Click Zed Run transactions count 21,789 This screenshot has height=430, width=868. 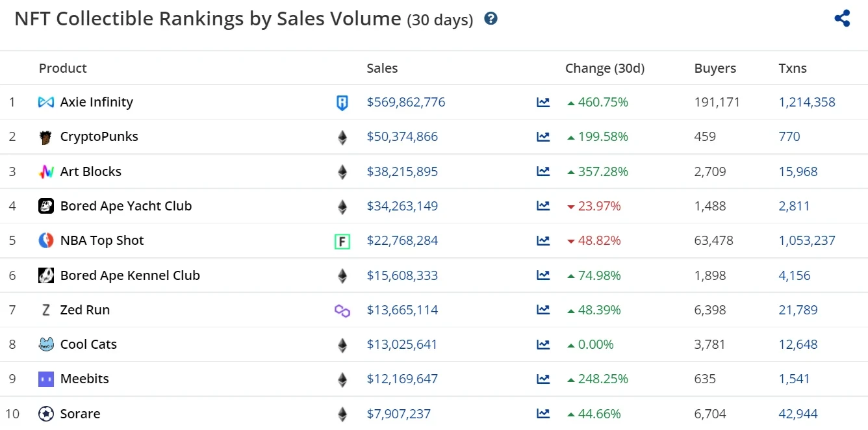(798, 310)
